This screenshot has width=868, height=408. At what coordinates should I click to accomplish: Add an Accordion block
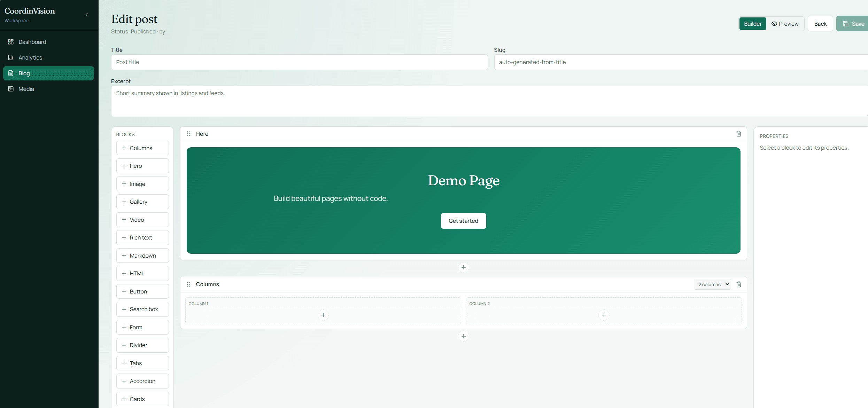click(x=142, y=381)
